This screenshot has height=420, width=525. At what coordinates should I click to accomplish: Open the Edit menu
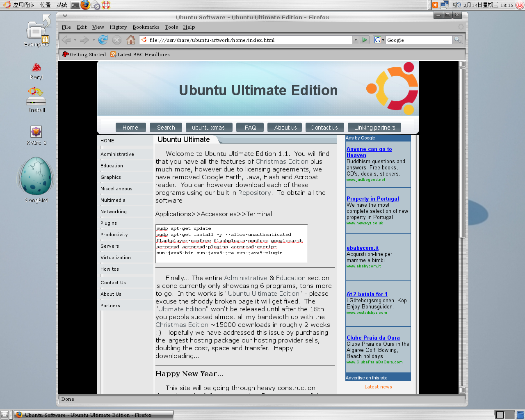point(82,27)
